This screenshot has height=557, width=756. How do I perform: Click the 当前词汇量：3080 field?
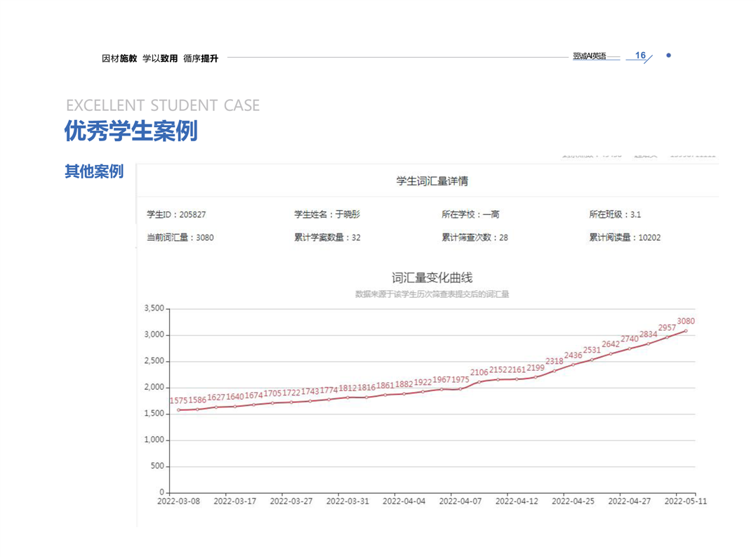tap(180, 237)
